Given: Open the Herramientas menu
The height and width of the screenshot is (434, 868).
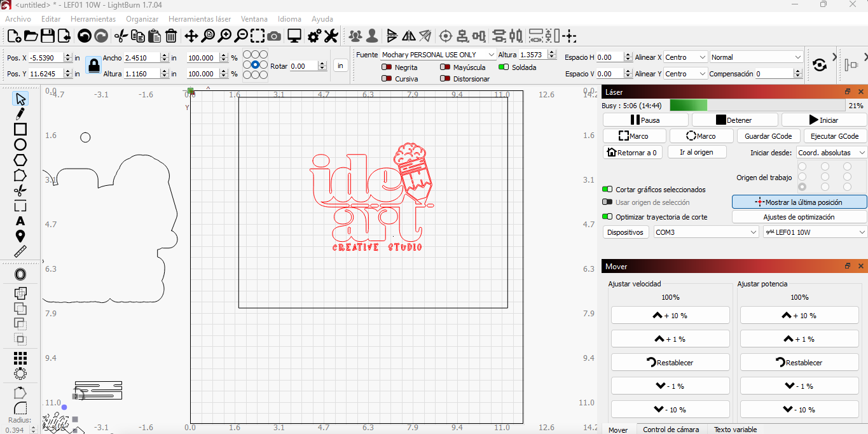Looking at the screenshot, I should tap(93, 19).
